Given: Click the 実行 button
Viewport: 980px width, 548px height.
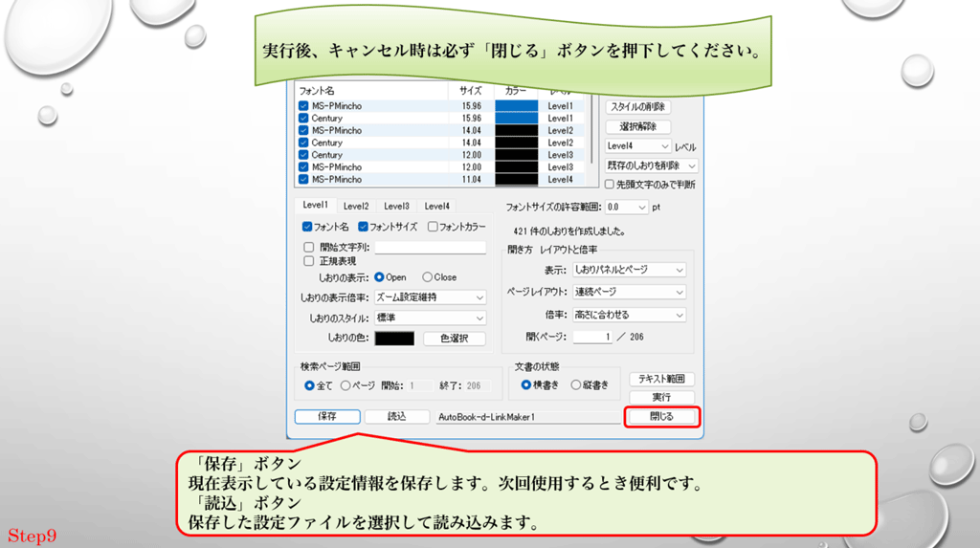Looking at the screenshot, I should pyautogui.click(x=660, y=397).
